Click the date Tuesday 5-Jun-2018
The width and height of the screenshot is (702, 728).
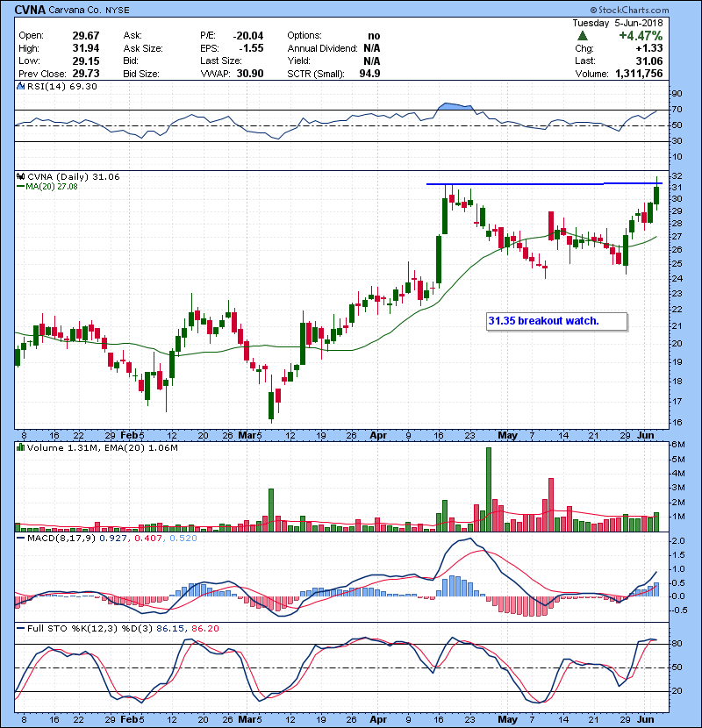(618, 23)
